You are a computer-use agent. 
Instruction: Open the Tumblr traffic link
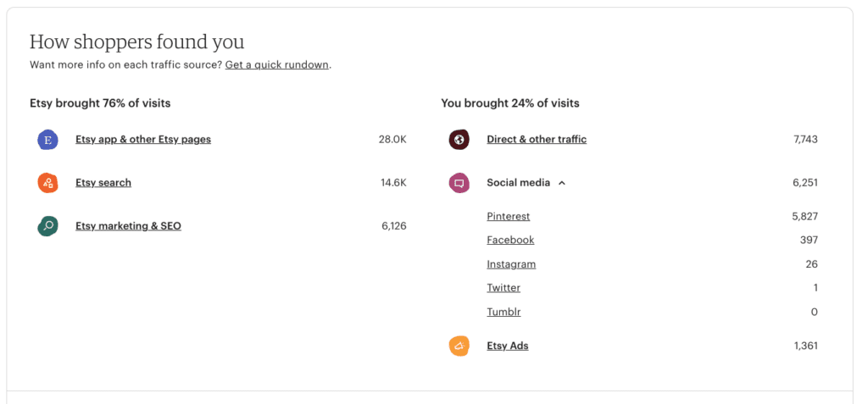504,312
